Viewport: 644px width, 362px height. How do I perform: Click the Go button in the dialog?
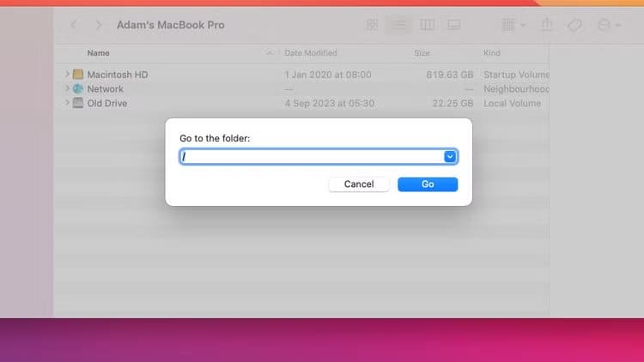coord(428,184)
